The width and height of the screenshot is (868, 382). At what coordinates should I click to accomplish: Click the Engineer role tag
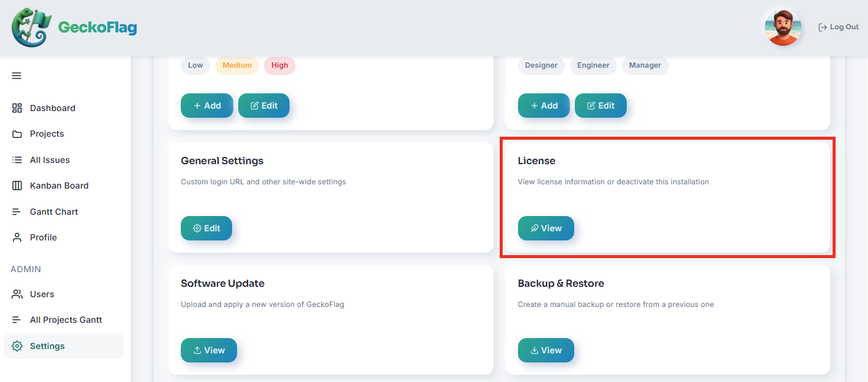593,65
